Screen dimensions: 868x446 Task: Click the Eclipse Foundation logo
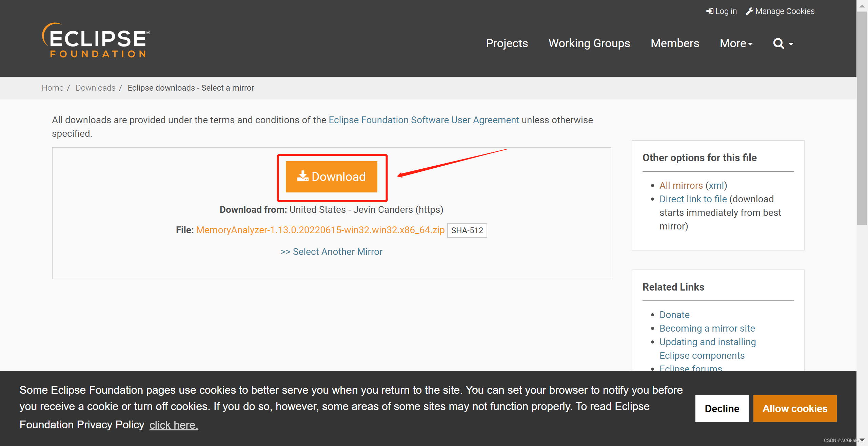coord(96,40)
